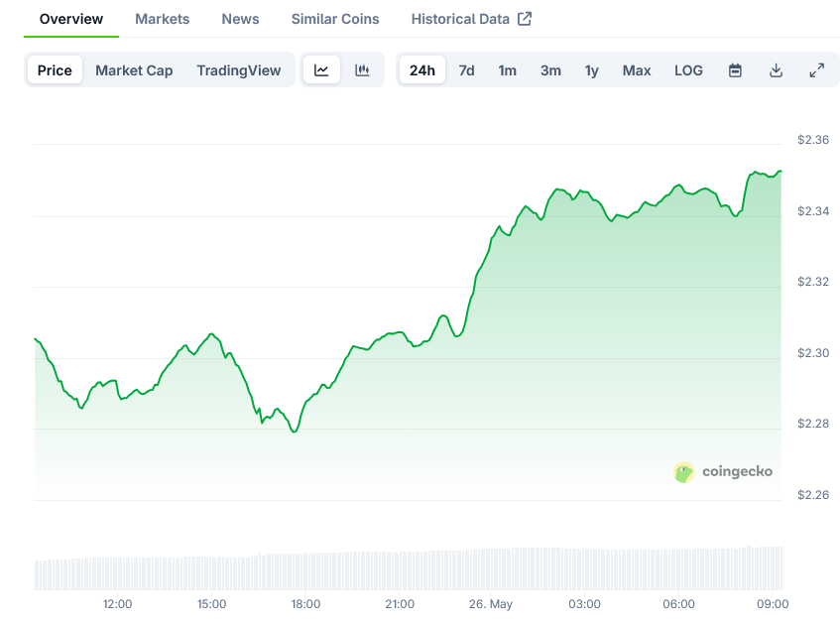Set time range to 7d
The height and width of the screenshot is (623, 840).
point(466,70)
